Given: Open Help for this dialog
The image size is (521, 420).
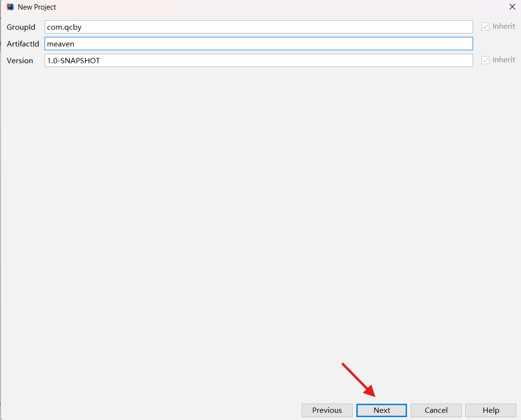Looking at the screenshot, I should click(x=491, y=410).
